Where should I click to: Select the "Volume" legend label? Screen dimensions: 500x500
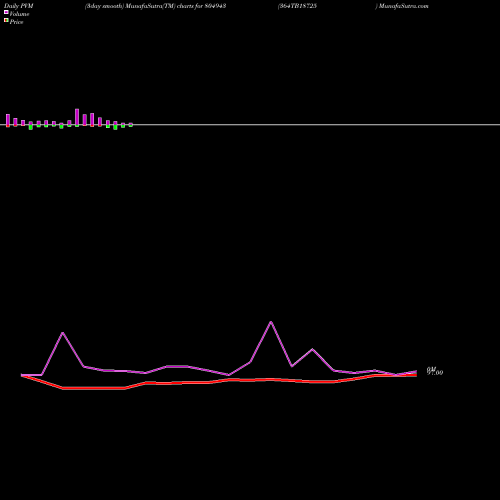pos(19,14)
